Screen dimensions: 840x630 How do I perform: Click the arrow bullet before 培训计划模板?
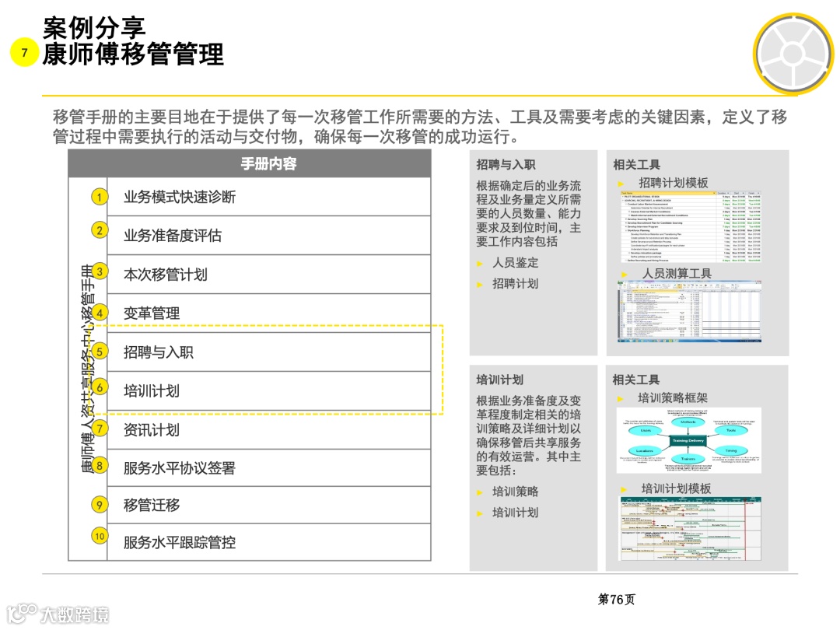(624, 489)
